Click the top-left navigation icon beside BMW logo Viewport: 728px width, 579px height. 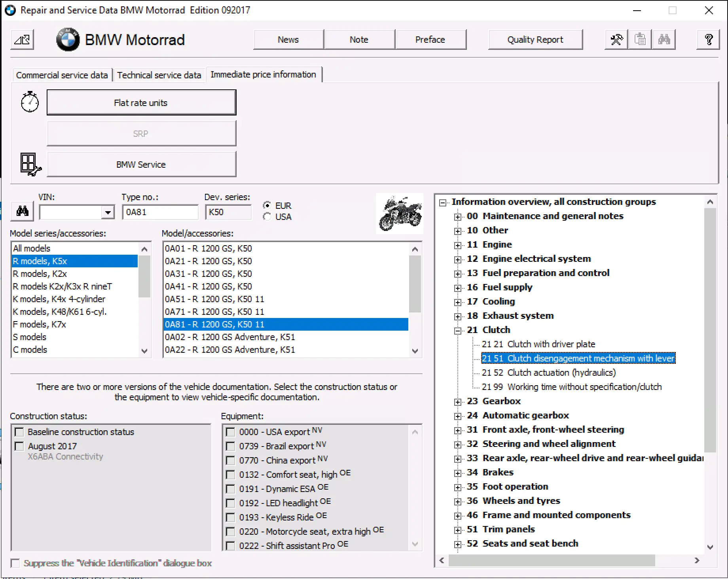pyautogui.click(x=22, y=40)
